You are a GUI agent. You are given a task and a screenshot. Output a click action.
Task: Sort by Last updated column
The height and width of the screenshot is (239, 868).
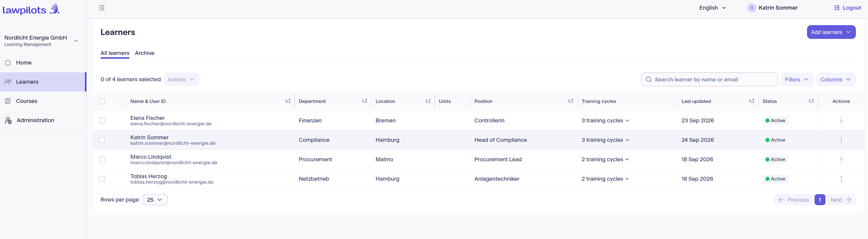(x=751, y=101)
